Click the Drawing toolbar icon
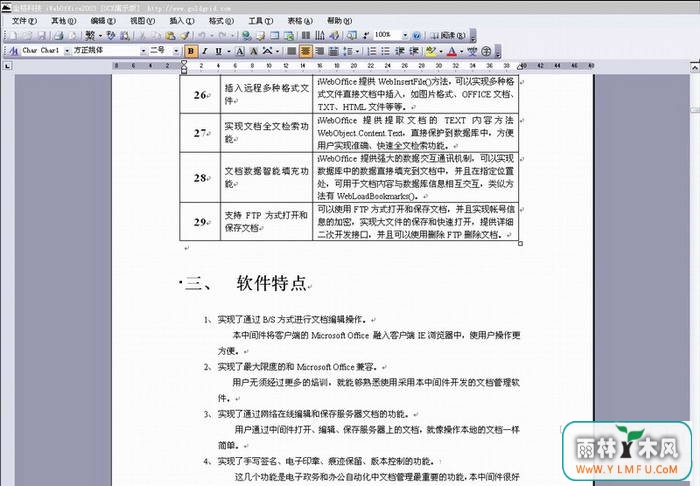The height and width of the screenshot is (486, 700). pyautogui.click(x=334, y=36)
